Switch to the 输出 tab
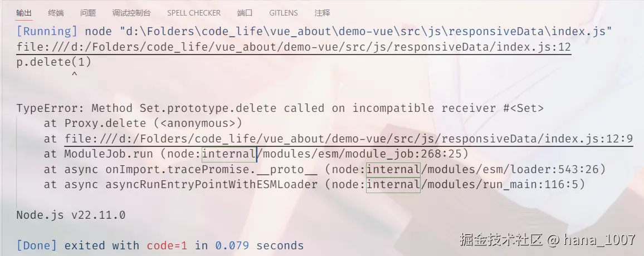The width and height of the screenshot is (644, 256). (24, 13)
